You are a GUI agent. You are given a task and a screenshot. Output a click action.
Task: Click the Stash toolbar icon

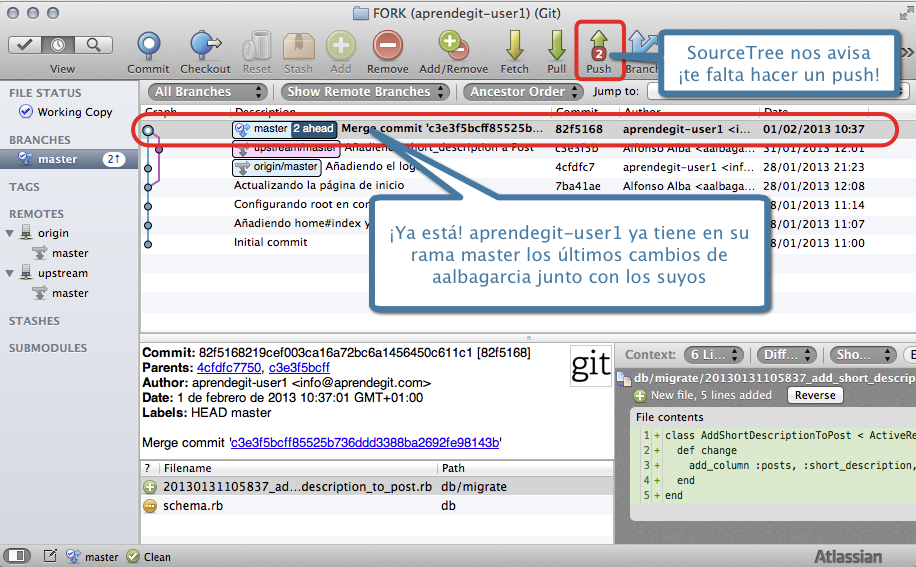(x=298, y=46)
